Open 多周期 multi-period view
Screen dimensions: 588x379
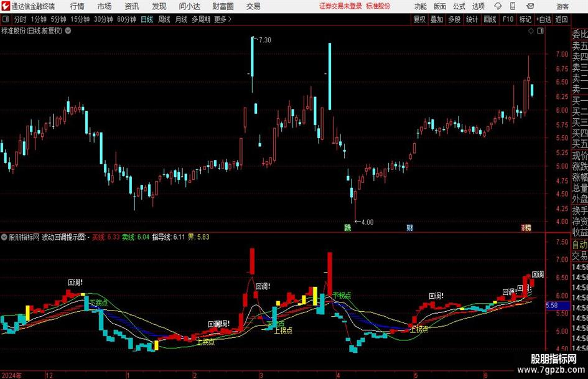201,19
